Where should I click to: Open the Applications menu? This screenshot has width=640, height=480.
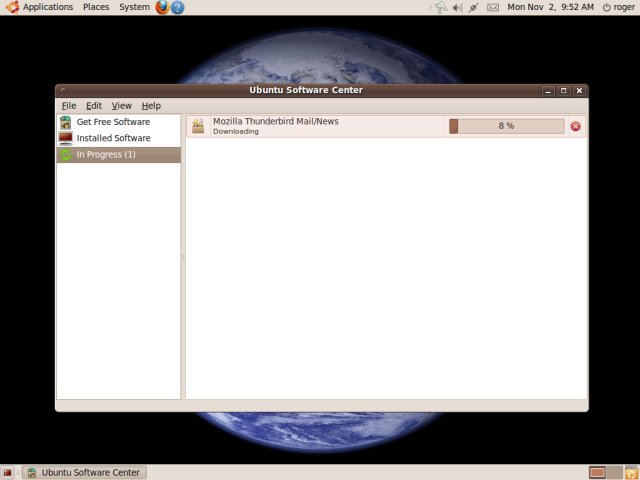[x=48, y=7]
